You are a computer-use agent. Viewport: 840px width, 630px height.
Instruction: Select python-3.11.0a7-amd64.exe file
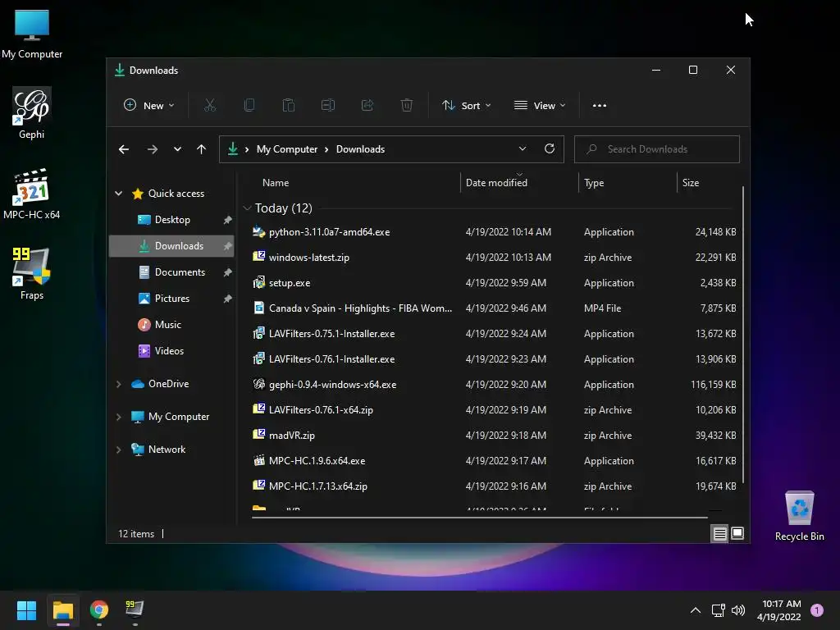(493, 232)
